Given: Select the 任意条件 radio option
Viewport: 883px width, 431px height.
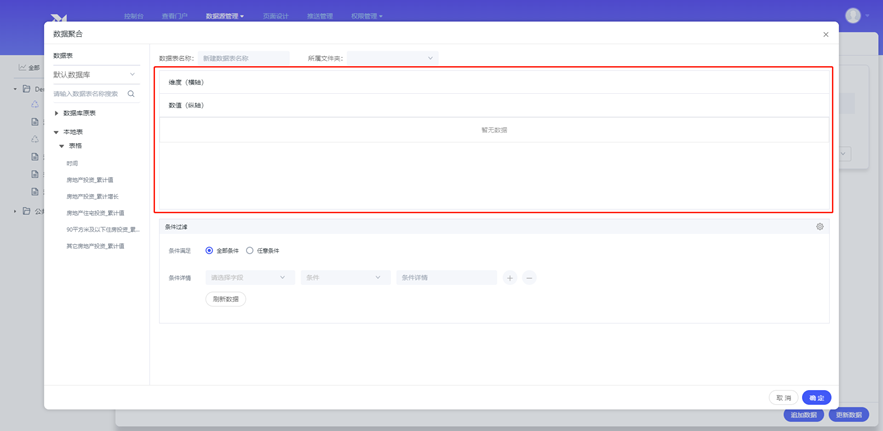Looking at the screenshot, I should point(250,251).
